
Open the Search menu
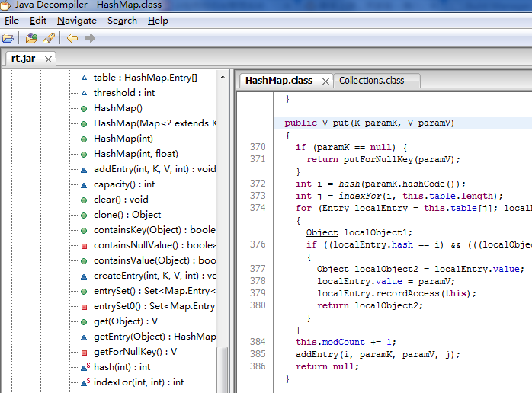[x=122, y=21]
